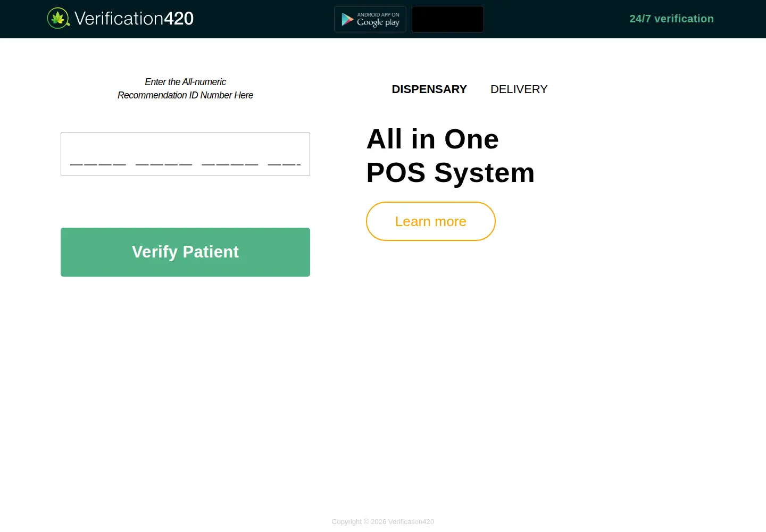Click the Verification420 leaf logo icon
Viewport: 766px width, 532px height.
point(59,19)
